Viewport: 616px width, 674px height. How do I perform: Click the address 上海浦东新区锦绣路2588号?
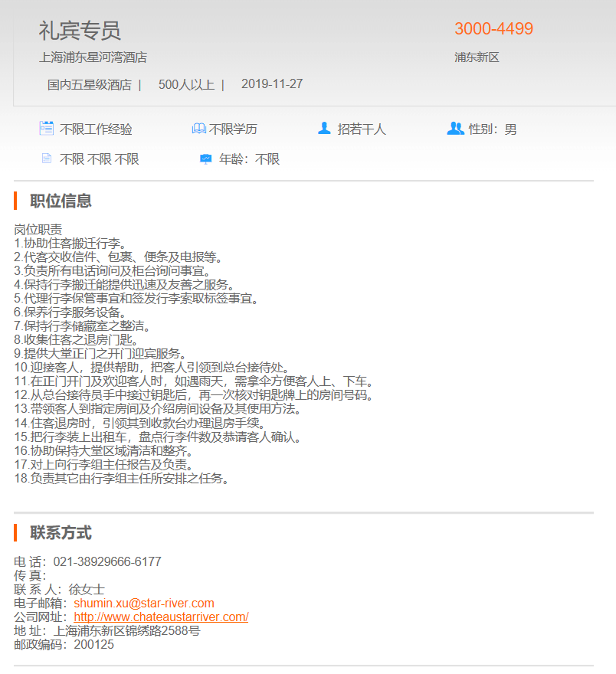(x=126, y=631)
